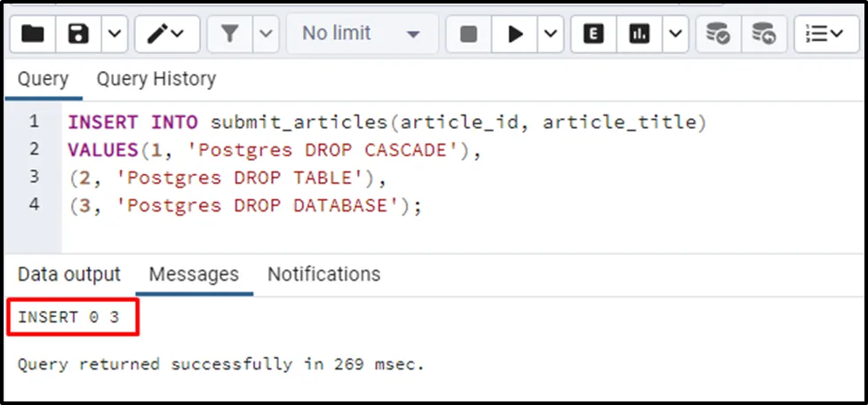Click the Save File floppy icon
The image size is (868, 405).
click(x=79, y=34)
